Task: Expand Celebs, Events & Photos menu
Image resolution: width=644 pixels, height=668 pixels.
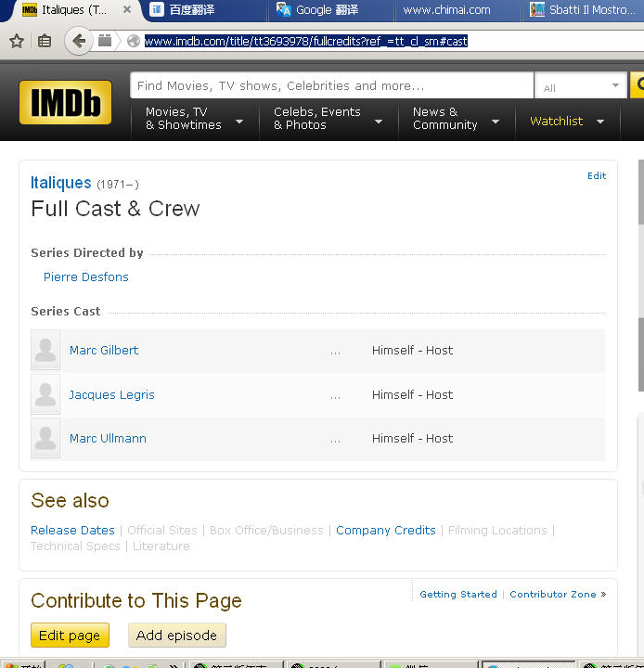Action: tap(328, 119)
